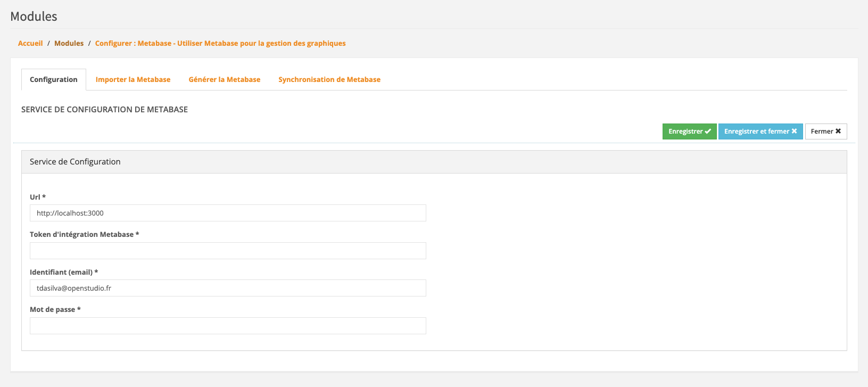
Task: Click the Mot de passe label
Action: pos(55,309)
